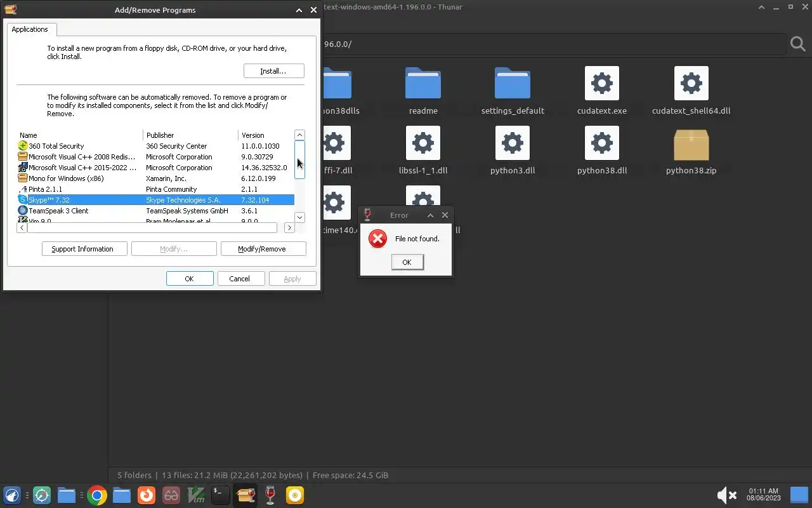
Task: Click the list horizontal scroll left arrow
Action: 22,227
